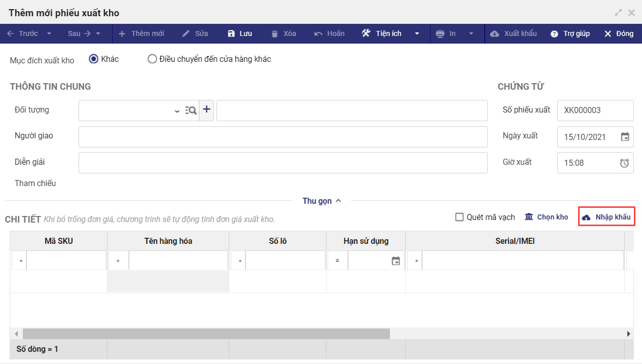Click the In print button
The width and height of the screenshot is (642, 364).
coord(446,33)
